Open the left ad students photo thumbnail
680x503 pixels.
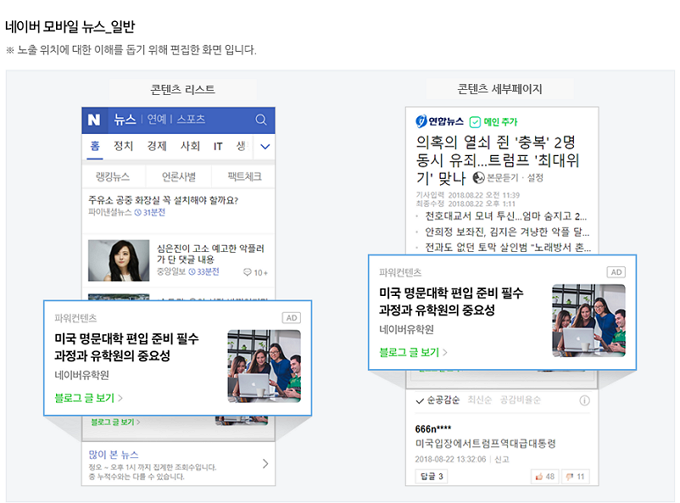click(x=264, y=366)
